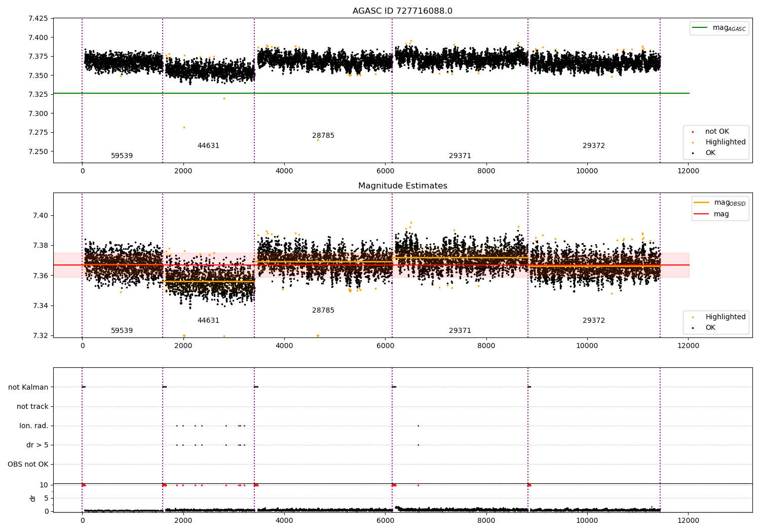This screenshot has height=532, width=760.
Task: Click the 'not track' row label
Action: (32, 407)
